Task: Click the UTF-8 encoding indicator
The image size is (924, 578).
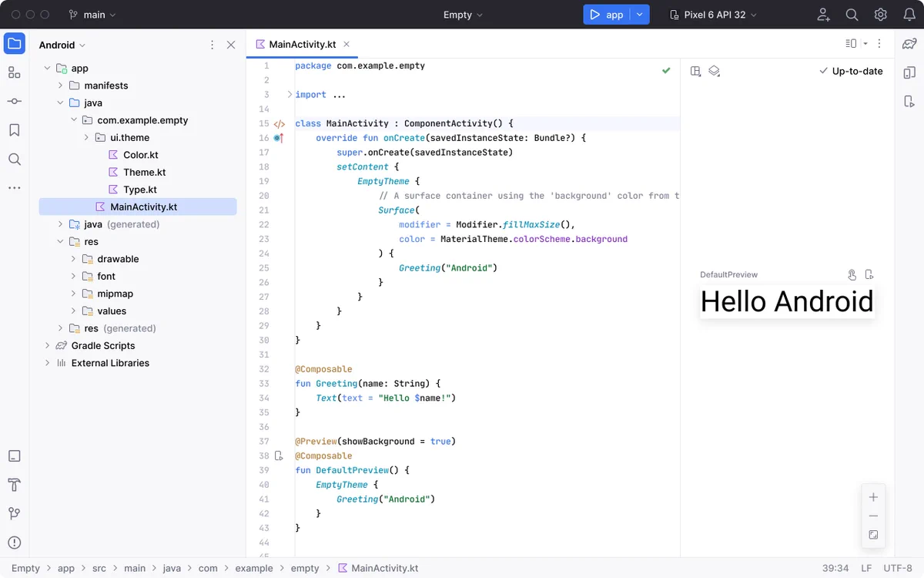Action: (x=898, y=568)
